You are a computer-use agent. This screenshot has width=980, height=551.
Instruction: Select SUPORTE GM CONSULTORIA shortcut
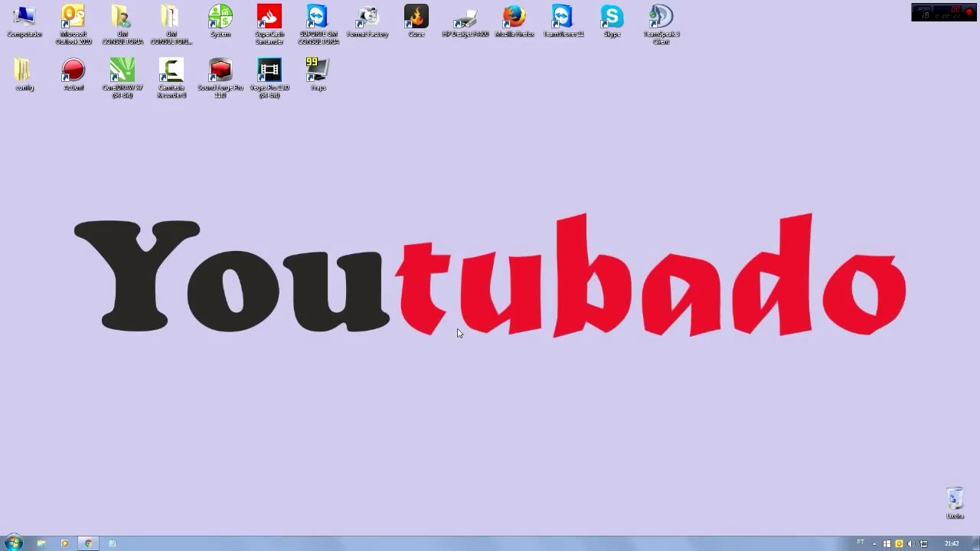point(318,24)
